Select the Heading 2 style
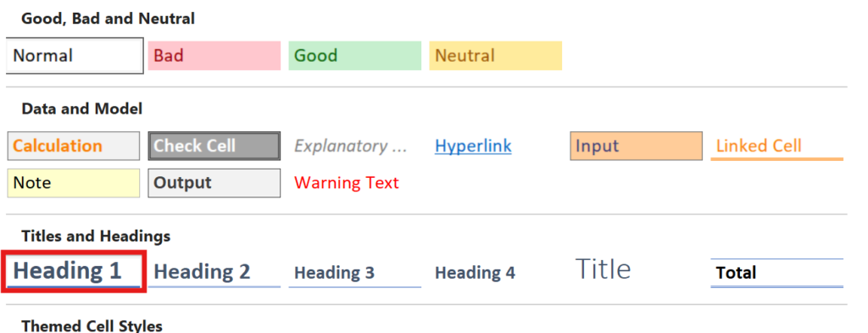 (x=214, y=272)
